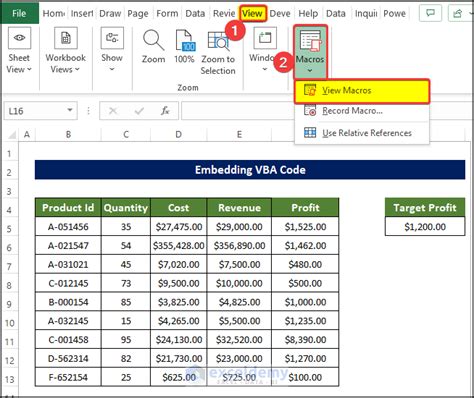Image resolution: width=474 pixels, height=398 pixels.
Task: Click the Show checklist icon
Action: click(x=112, y=38)
